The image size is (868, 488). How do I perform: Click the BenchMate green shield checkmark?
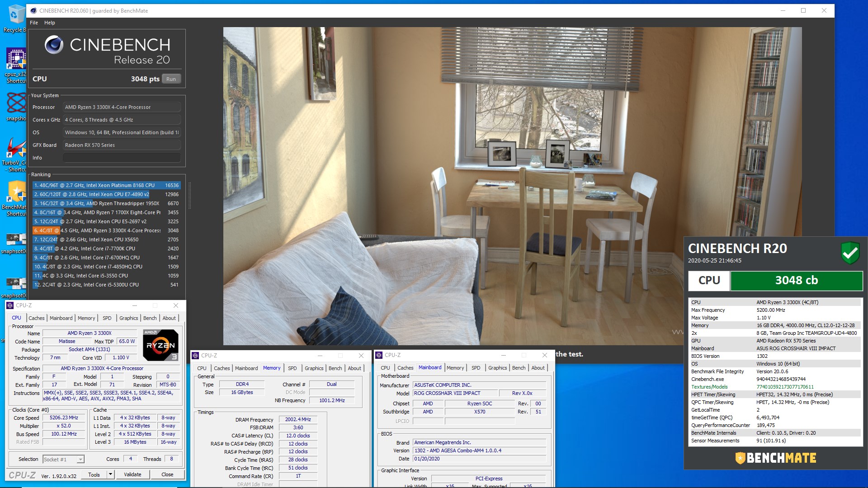coord(850,253)
